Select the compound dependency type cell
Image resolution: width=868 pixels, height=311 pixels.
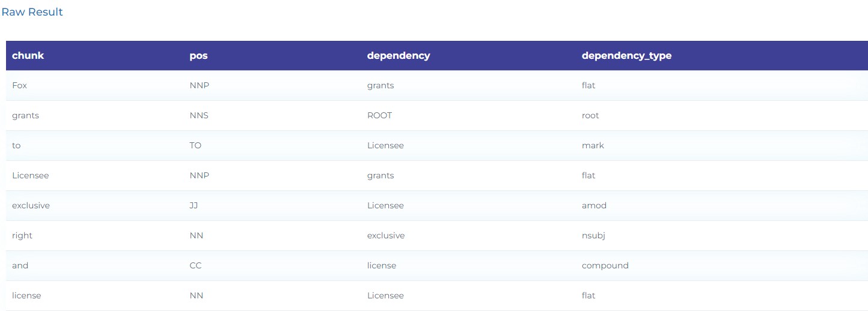(x=605, y=265)
